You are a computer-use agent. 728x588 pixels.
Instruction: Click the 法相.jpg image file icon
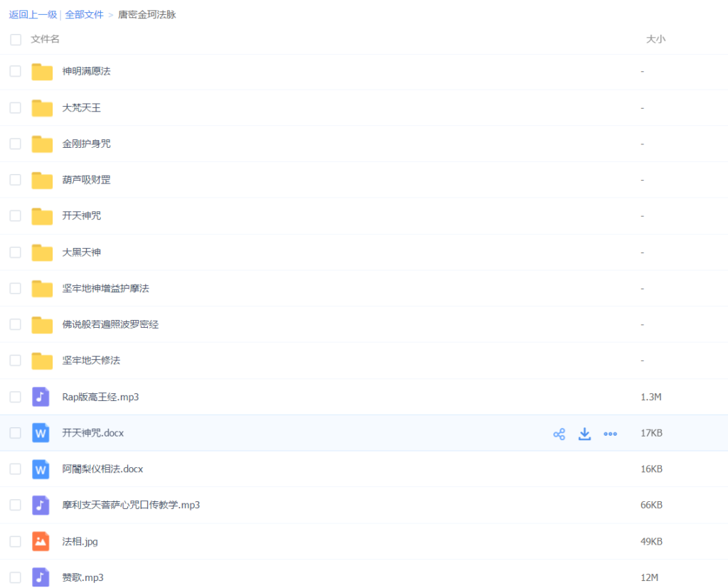point(41,542)
